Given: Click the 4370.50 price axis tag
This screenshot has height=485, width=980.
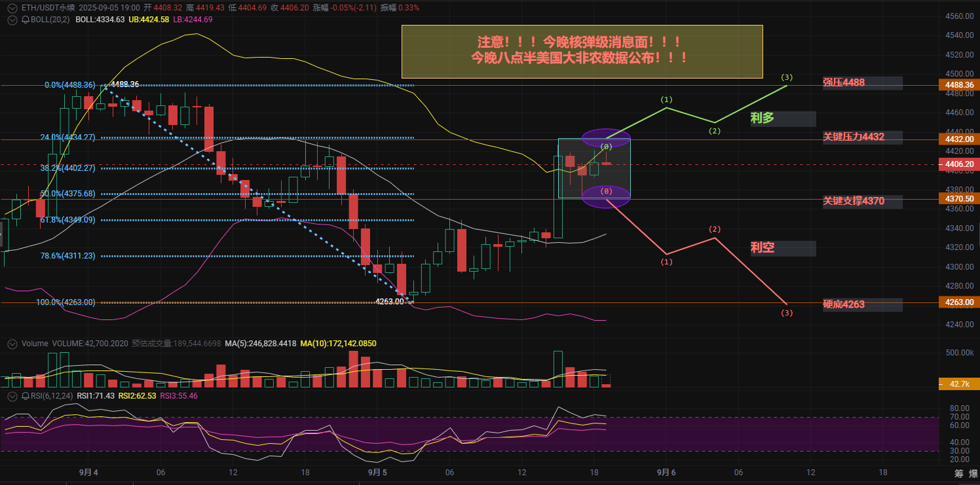Looking at the screenshot, I should pos(958,198).
